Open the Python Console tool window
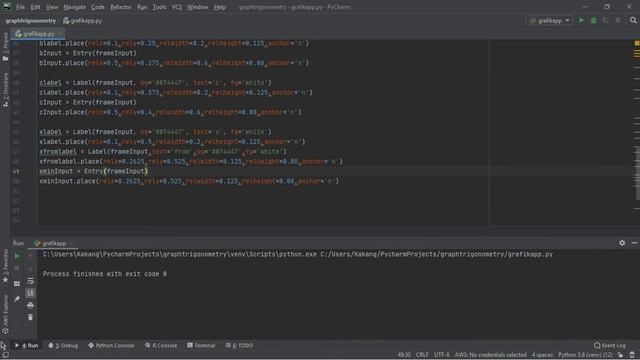Image resolution: width=640 pixels, height=360 pixels. tap(111, 345)
